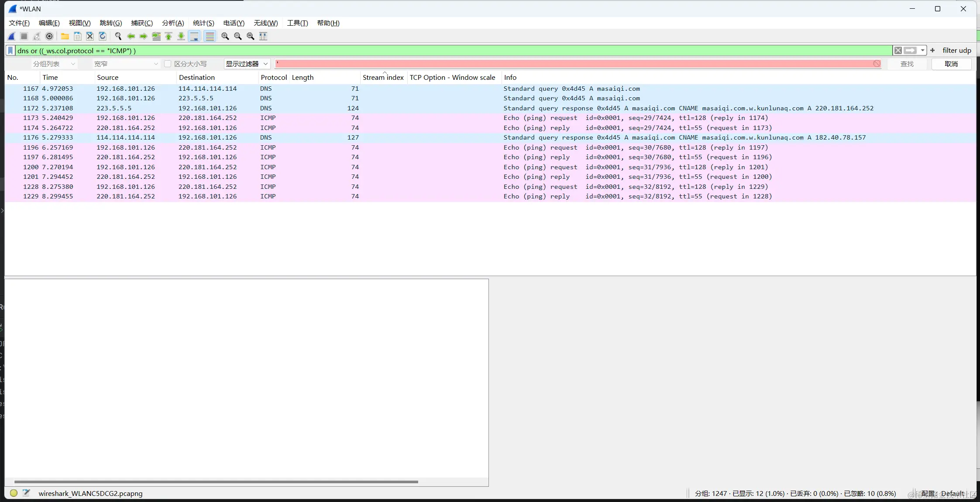The image size is (980, 502).
Task: Jump to the last packet
Action: (x=181, y=36)
